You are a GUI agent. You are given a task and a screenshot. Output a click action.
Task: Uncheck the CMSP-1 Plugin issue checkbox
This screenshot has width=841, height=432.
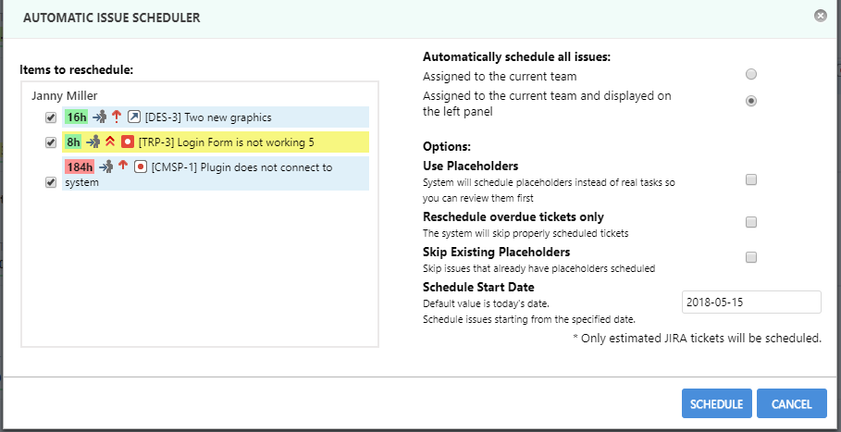[x=51, y=182]
